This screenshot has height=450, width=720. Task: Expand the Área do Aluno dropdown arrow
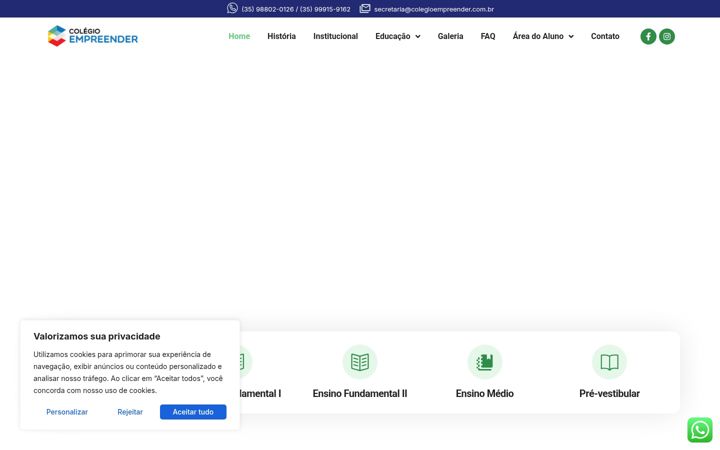pos(571,36)
